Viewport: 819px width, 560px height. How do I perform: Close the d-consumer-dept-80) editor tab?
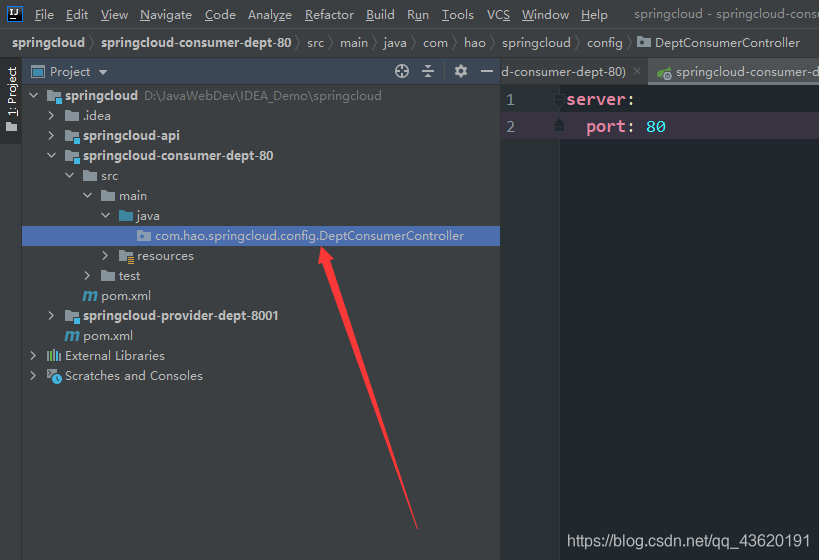[637, 71]
